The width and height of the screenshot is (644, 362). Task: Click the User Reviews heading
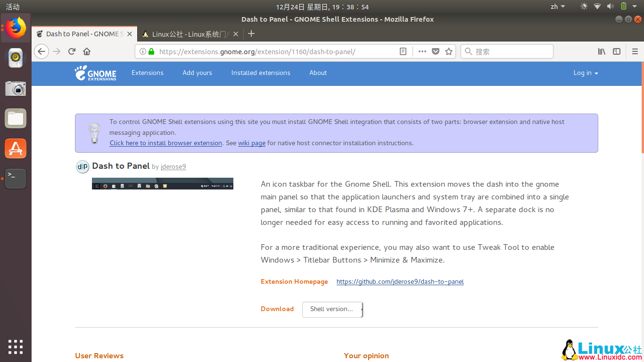99,356
